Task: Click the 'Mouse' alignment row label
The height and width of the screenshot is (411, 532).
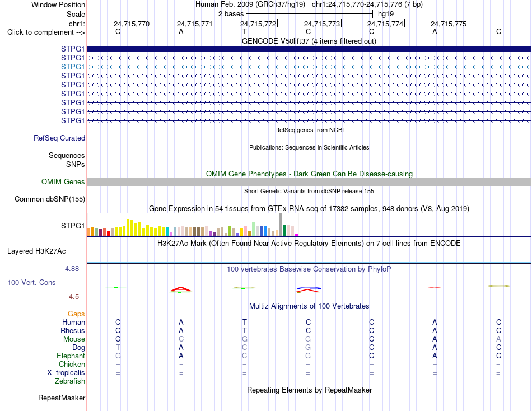Action: [x=74, y=339]
